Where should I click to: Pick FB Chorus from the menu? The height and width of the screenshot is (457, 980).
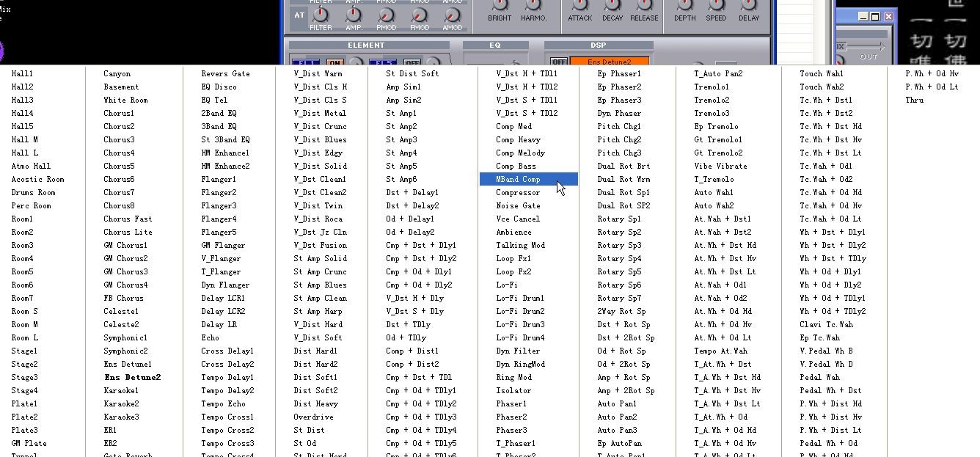123,298
